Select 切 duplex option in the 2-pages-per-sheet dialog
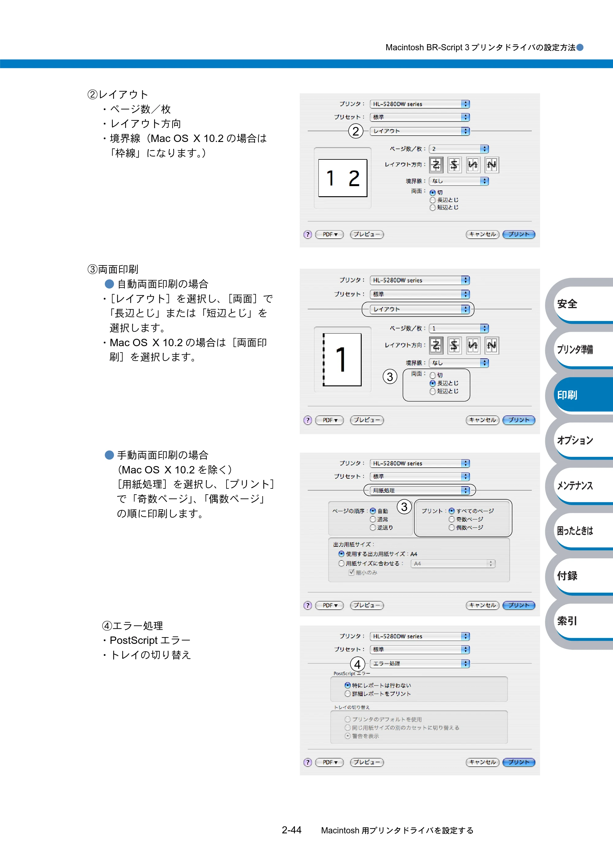 point(433,193)
